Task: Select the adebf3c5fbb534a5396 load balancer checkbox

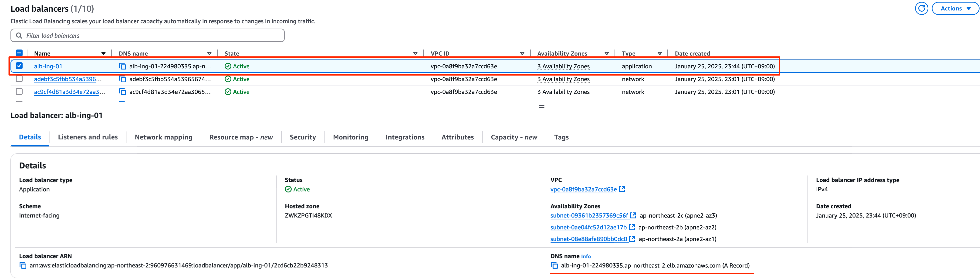Action: 19,79
